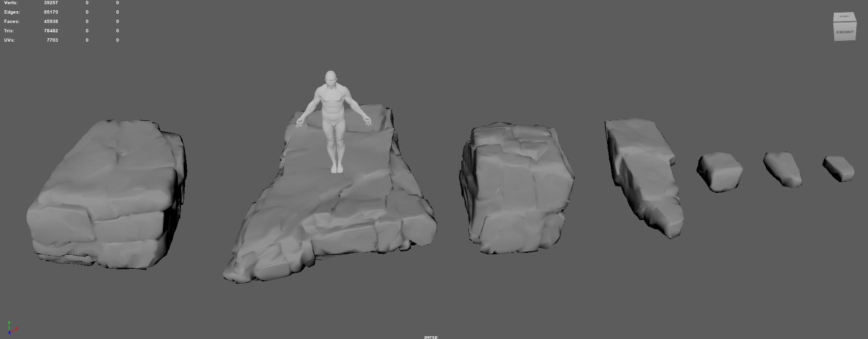Select the standing human figure model
The width and height of the screenshot is (868, 339).
(x=333, y=121)
